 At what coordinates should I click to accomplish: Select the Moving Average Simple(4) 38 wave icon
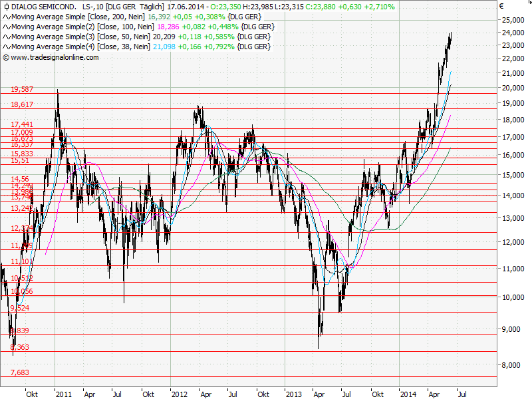(6, 46)
